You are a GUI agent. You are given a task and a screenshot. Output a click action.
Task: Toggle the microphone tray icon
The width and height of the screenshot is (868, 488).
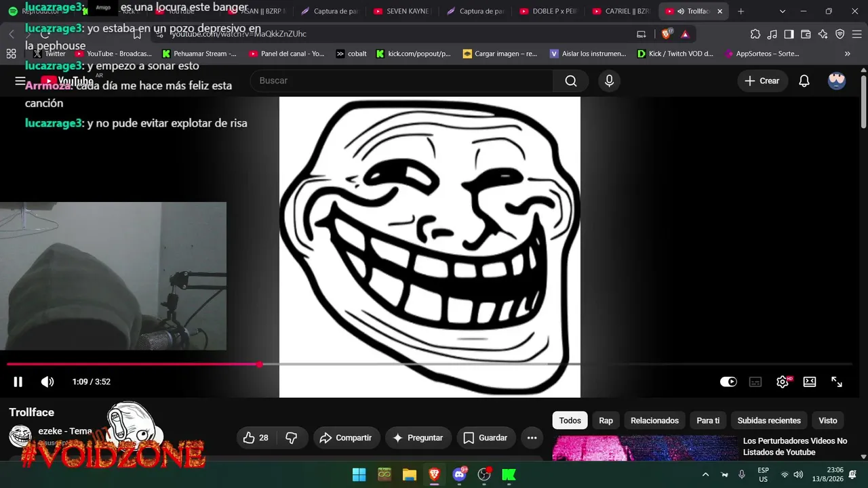pos(742,474)
